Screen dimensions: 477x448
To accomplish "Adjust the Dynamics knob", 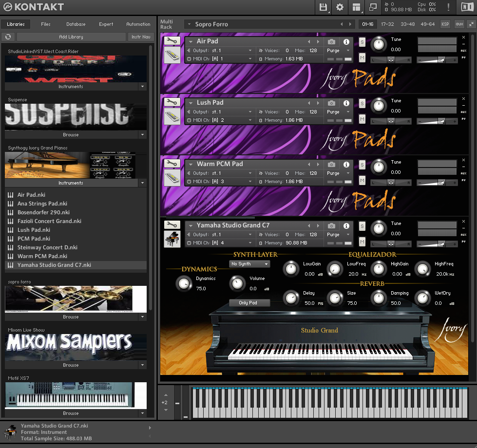I will (184, 283).
